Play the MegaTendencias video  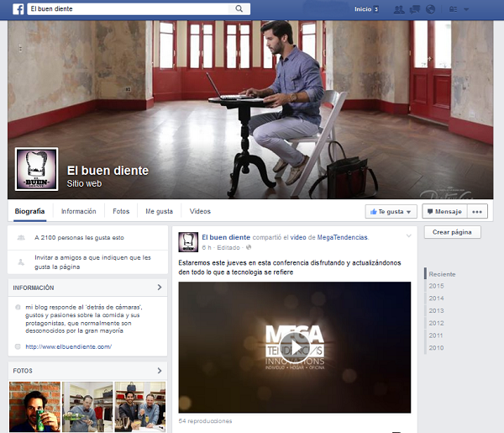[x=295, y=347]
